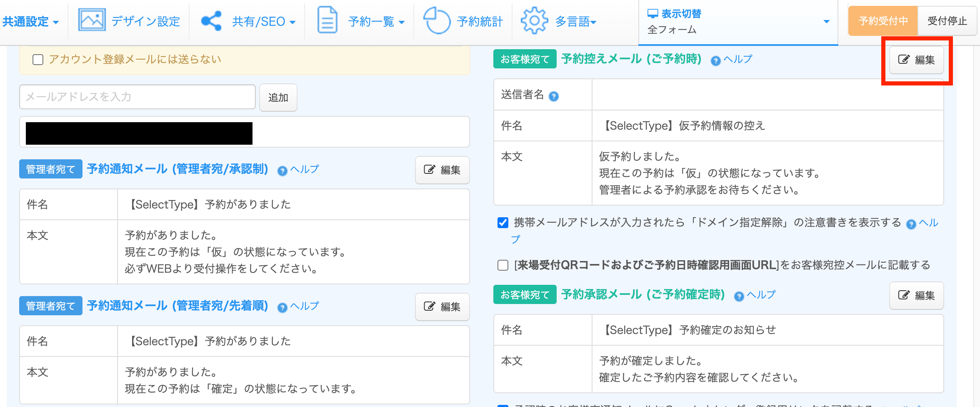The image size is (980, 407).
Task: Check the 来場受付QRコード option checkbox
Action: point(503,265)
